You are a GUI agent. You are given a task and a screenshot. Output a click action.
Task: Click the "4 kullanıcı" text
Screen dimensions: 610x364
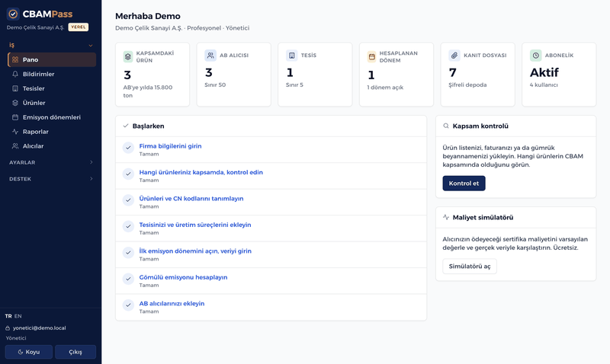point(544,85)
